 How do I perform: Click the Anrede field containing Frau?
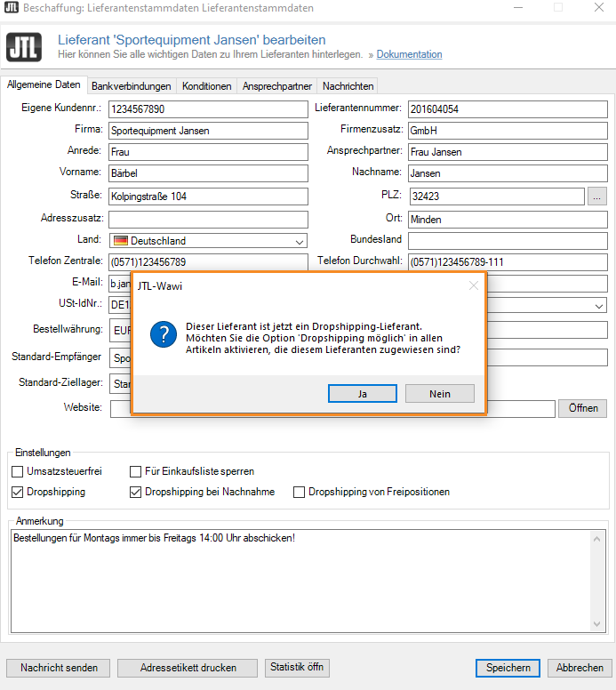(208, 152)
